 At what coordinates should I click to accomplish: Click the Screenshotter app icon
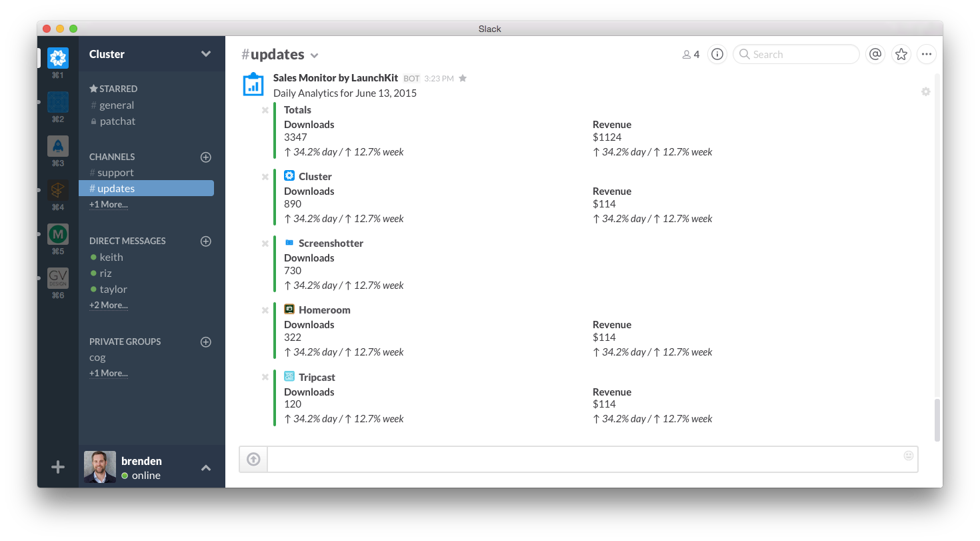pyautogui.click(x=289, y=242)
